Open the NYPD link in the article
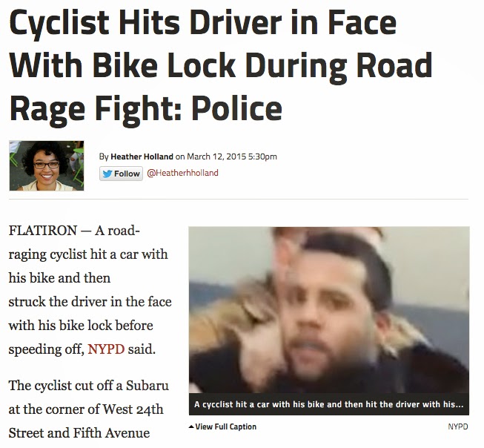 tap(106, 349)
